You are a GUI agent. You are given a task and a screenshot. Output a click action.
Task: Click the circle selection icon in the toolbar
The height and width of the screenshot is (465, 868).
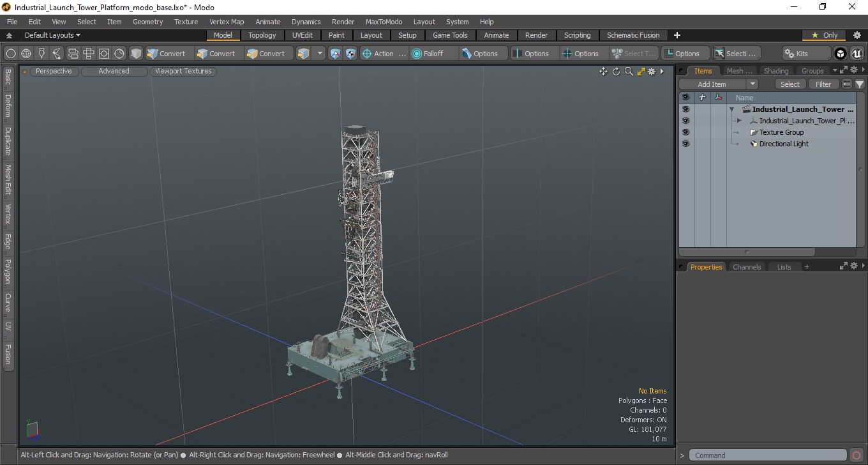pos(11,54)
